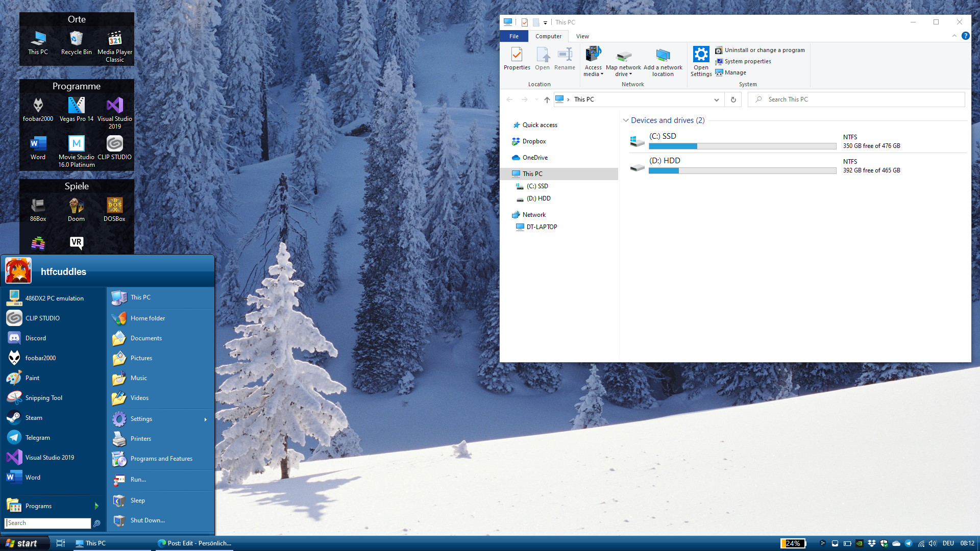Screen dimensions: 980x551
Task: Launch 86Box from Spiele group
Action: [x=38, y=210]
